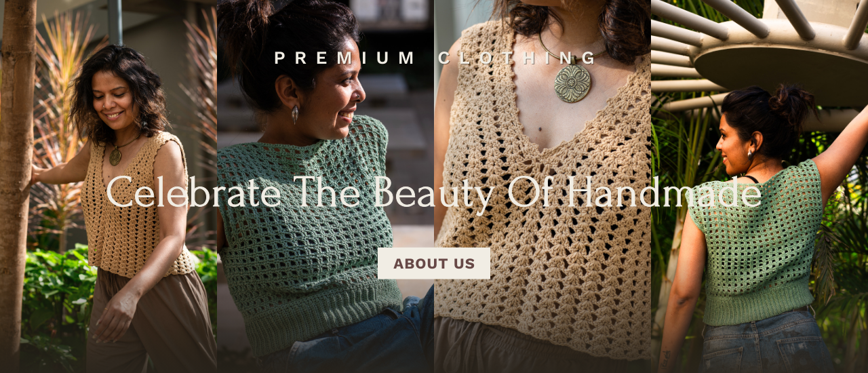The image size is (868, 373).
Task: Click the word CLOTHING in the tagline
Action: (x=518, y=58)
